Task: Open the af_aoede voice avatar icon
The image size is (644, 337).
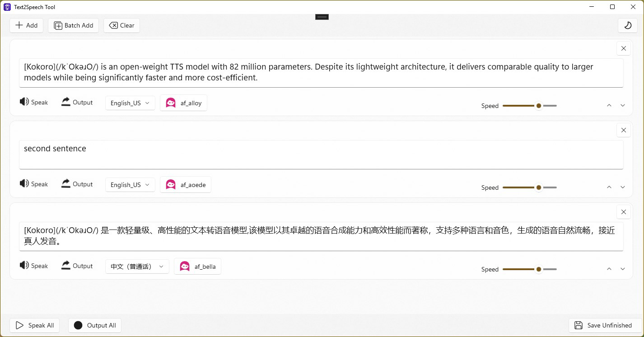Action: click(171, 184)
